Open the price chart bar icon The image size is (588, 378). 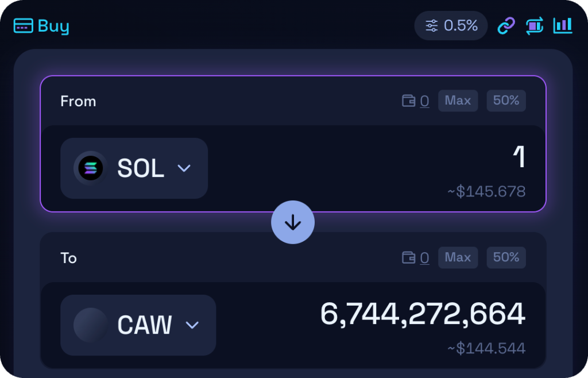(x=563, y=25)
